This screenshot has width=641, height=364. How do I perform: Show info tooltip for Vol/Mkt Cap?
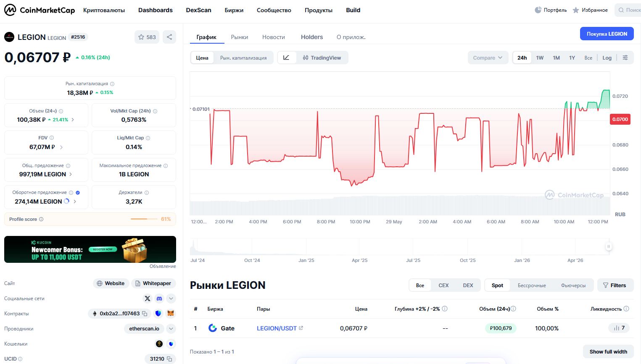pyautogui.click(x=155, y=111)
